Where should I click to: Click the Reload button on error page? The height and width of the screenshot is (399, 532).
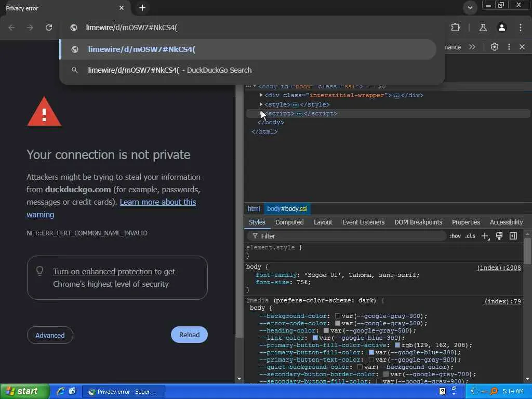coord(189,335)
